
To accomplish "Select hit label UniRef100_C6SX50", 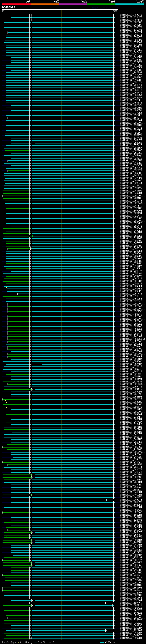I will click(x=131, y=95).
